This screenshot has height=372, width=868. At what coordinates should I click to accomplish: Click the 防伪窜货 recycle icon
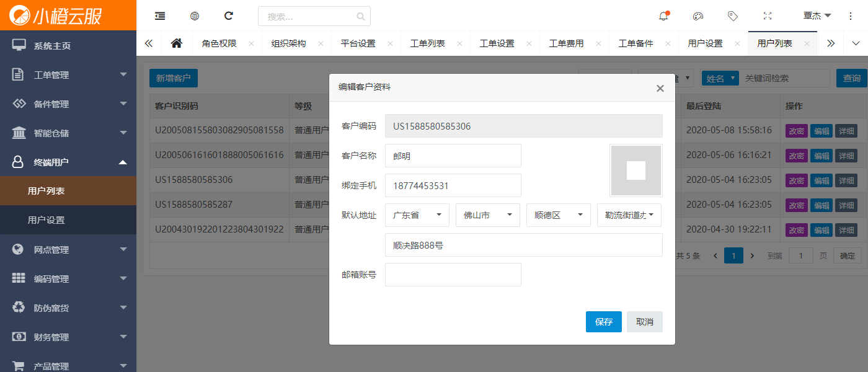(19, 308)
